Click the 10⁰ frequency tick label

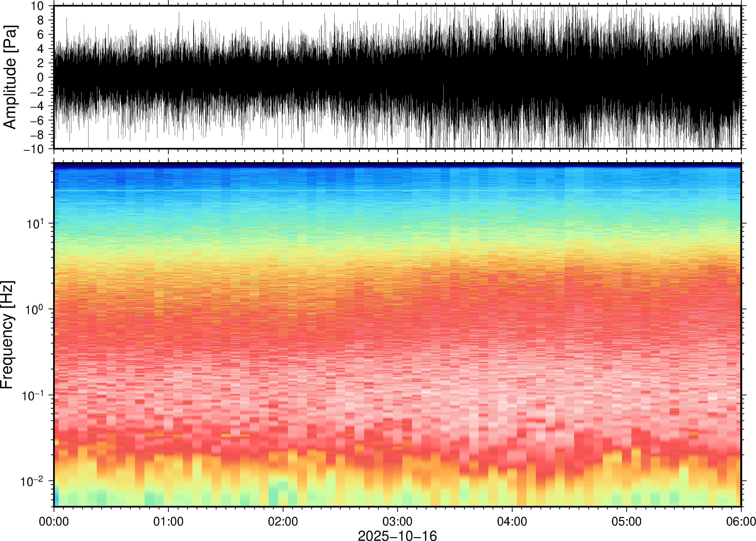35,310
